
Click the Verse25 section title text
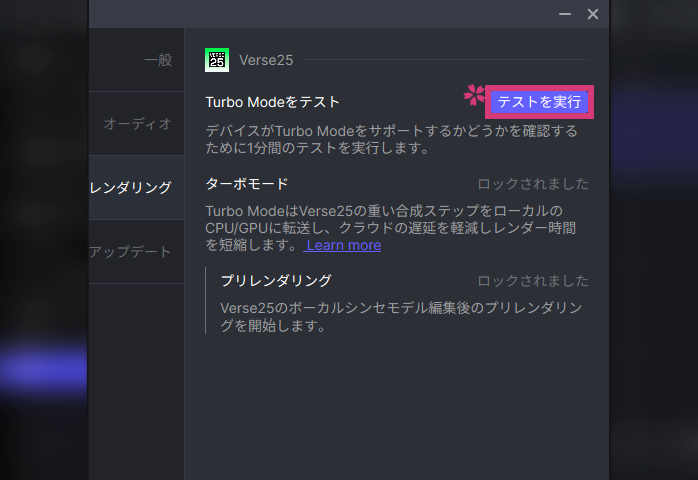(x=266, y=60)
